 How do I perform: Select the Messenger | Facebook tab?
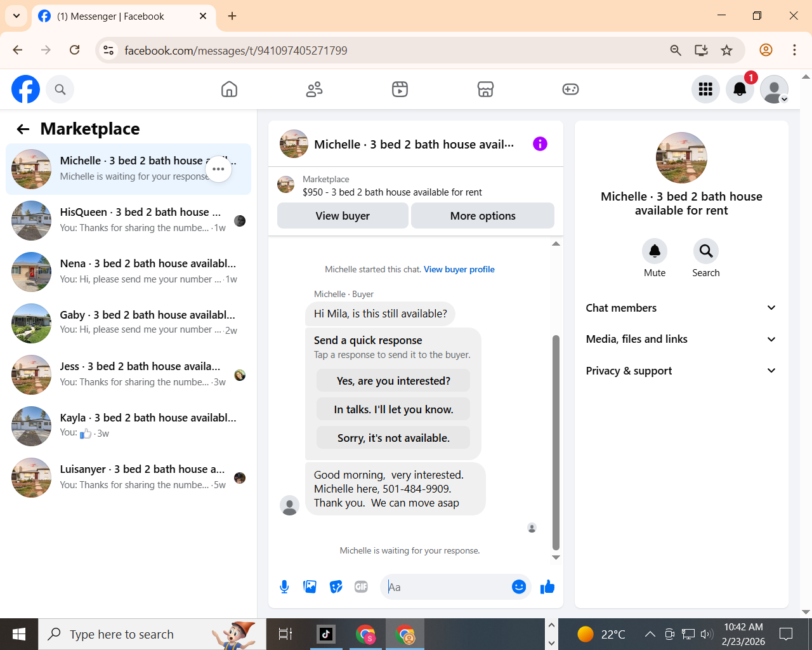pyautogui.click(x=124, y=17)
